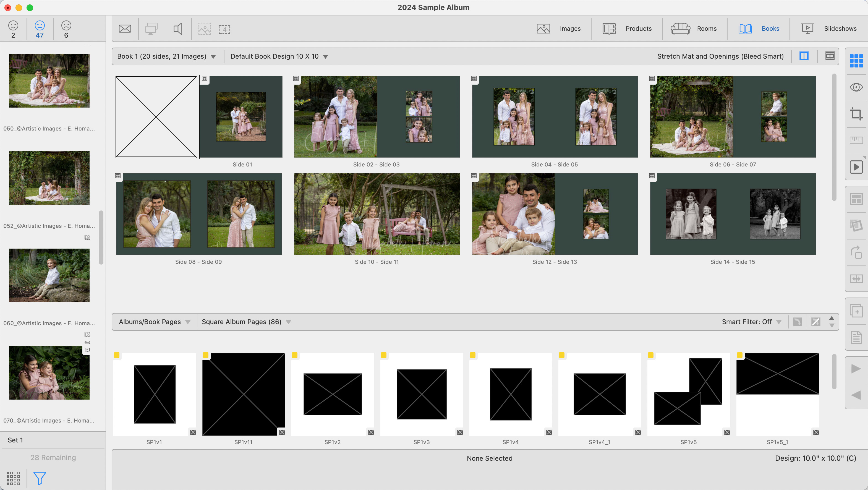Viewport: 868px width, 490px height.
Task: Click the funnel filter icon
Action: coord(40,478)
